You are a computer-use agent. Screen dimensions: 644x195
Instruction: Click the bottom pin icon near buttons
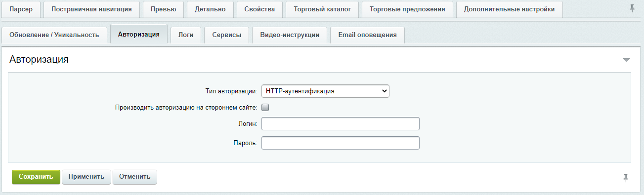click(626, 178)
